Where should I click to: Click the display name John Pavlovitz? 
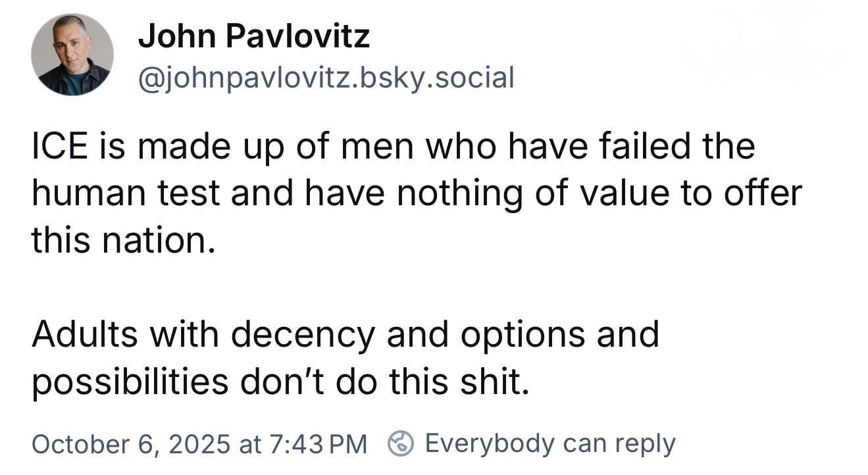(253, 36)
